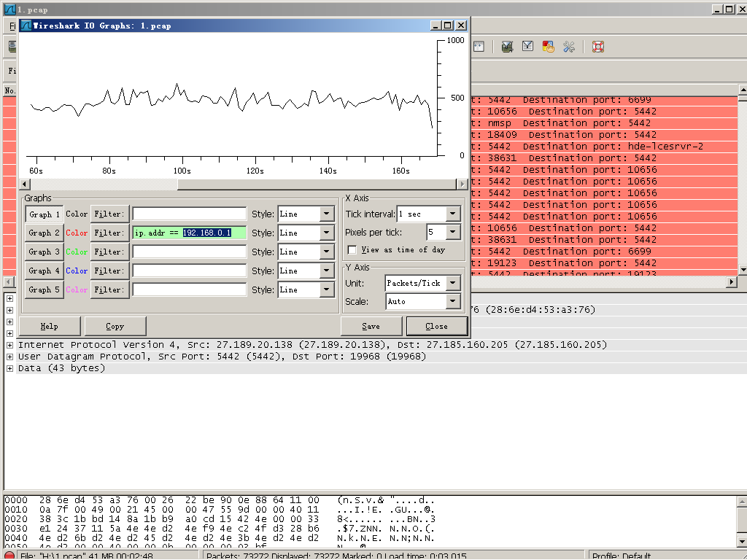
Task: Toggle Graph 1 button on
Action: point(44,214)
